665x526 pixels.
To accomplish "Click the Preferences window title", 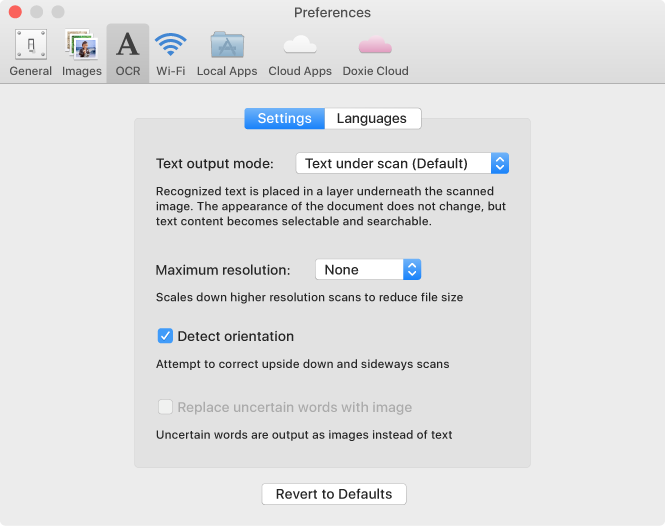I will pos(332,13).
